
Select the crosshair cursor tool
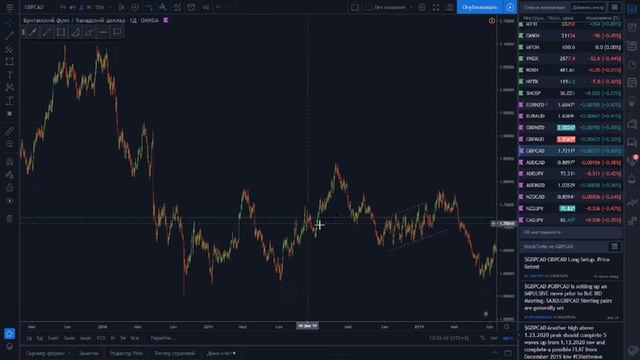(9, 23)
